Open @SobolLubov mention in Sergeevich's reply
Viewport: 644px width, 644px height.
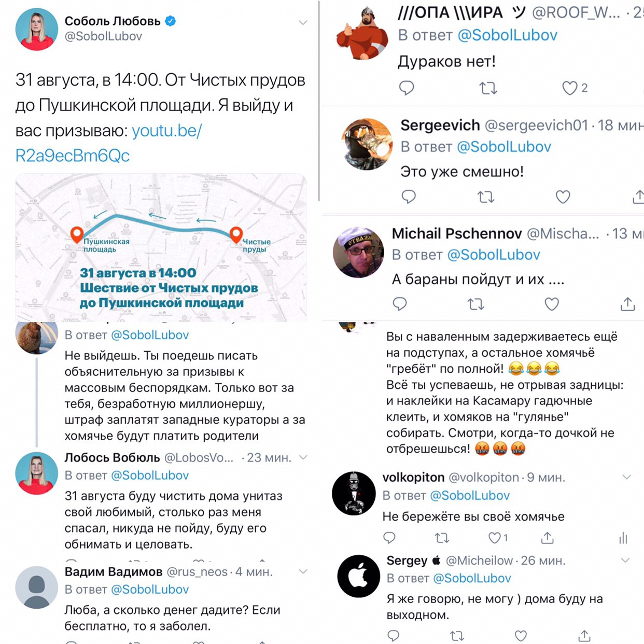[x=503, y=147]
